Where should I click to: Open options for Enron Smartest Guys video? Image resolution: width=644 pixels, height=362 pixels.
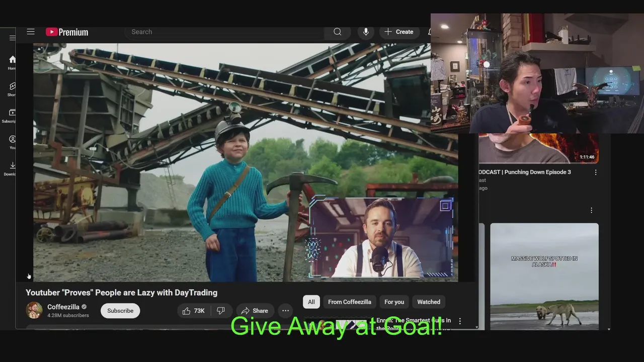pyautogui.click(x=459, y=321)
